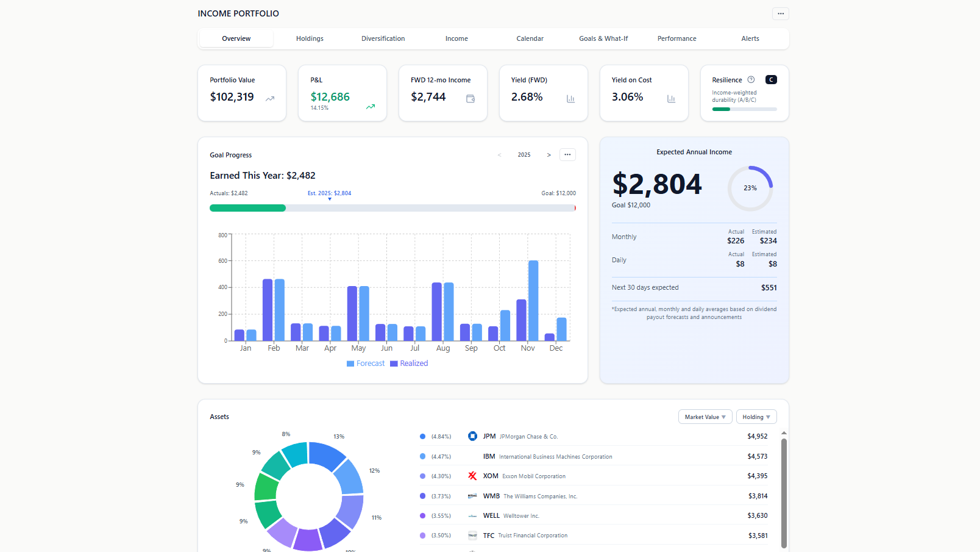Screen dimensions: 980x552
Task: Toggle the Forecast series in chart legend
Action: (366, 364)
